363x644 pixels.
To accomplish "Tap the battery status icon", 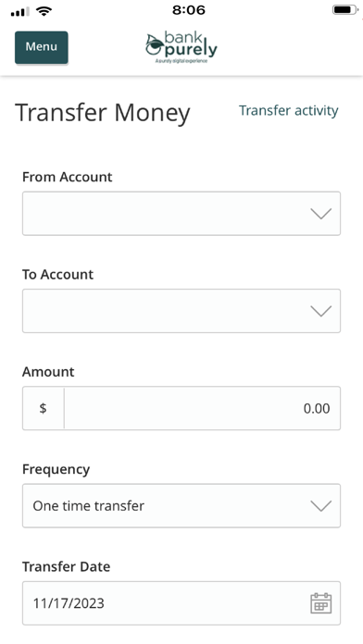I will pyautogui.click(x=344, y=10).
